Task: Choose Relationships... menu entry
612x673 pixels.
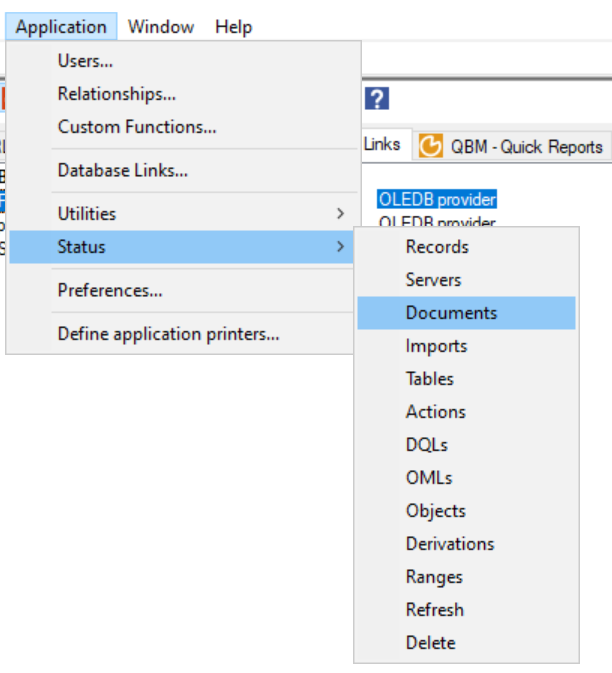Action: [116, 94]
